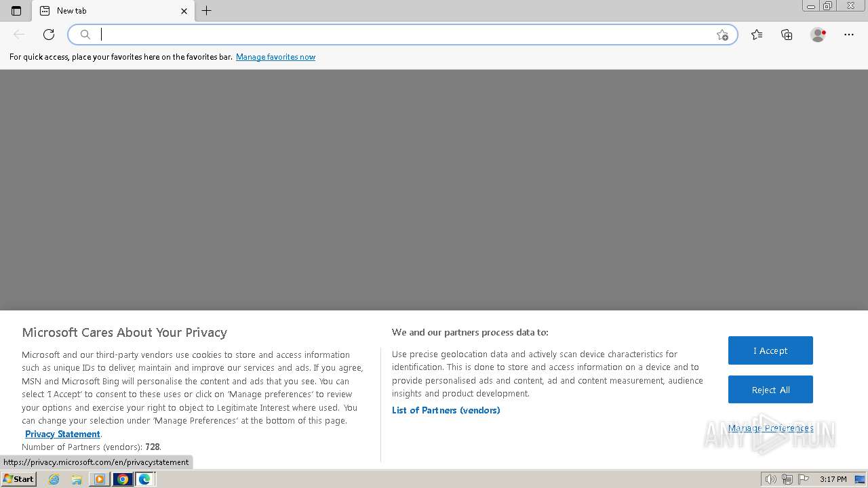Open a new tab with plus button
This screenshot has width=868, height=488.
click(207, 11)
